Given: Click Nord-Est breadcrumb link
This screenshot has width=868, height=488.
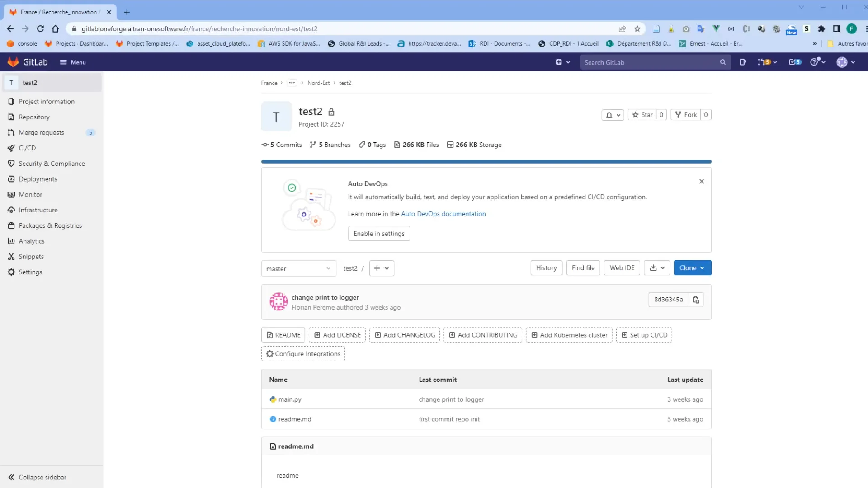Looking at the screenshot, I should [x=318, y=83].
